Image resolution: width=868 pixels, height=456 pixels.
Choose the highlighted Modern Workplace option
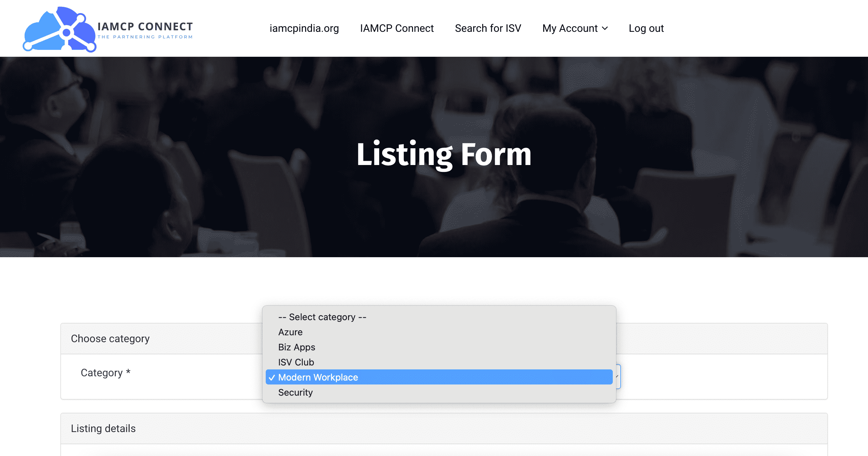point(318,377)
